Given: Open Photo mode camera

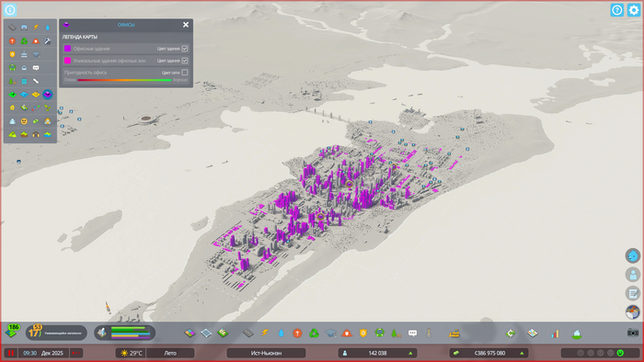Looking at the screenshot, I should (633, 333).
